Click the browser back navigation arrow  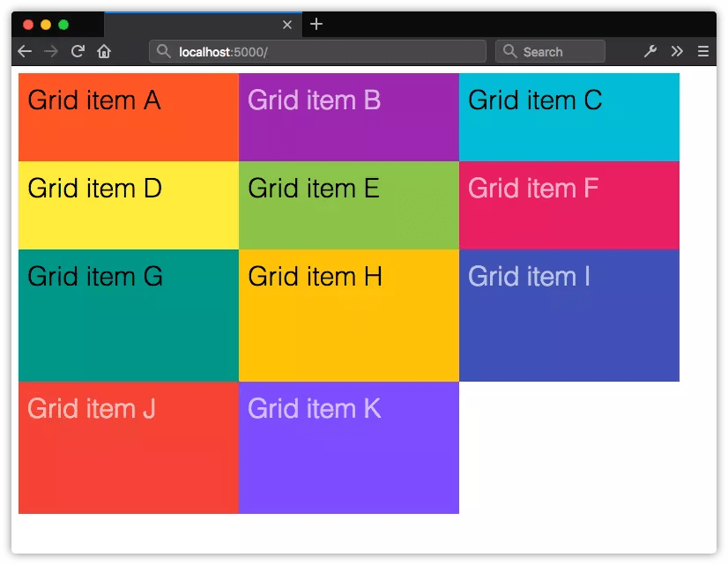point(24,51)
